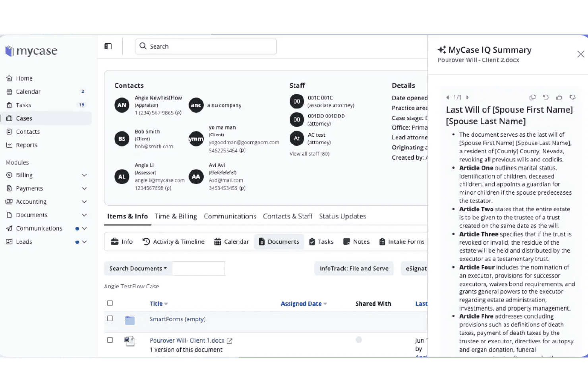This screenshot has height=392, width=588.
Task: Open Home in sidebar
Action: pos(24,78)
